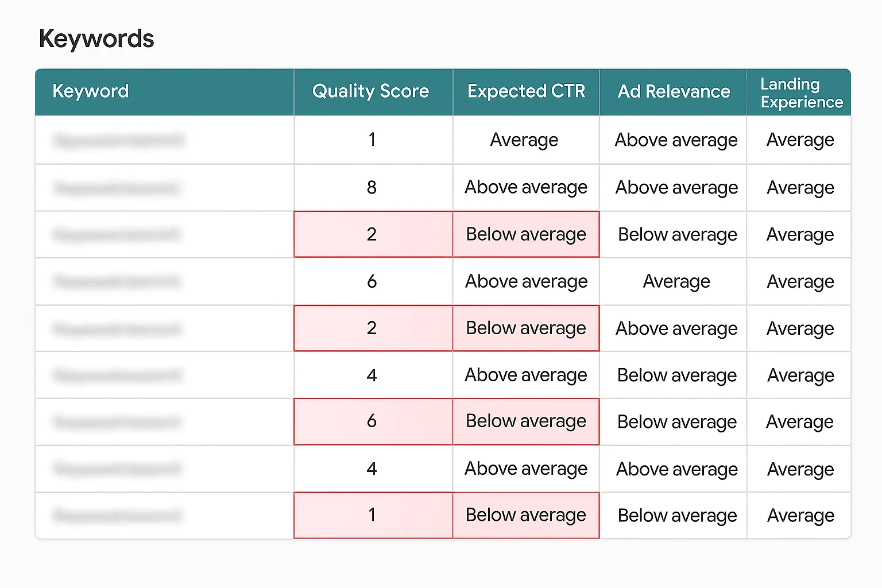Screen dimensions: 882x588
Task: Select the Average Landing Experience in the final row
Action: pyautogui.click(x=800, y=515)
